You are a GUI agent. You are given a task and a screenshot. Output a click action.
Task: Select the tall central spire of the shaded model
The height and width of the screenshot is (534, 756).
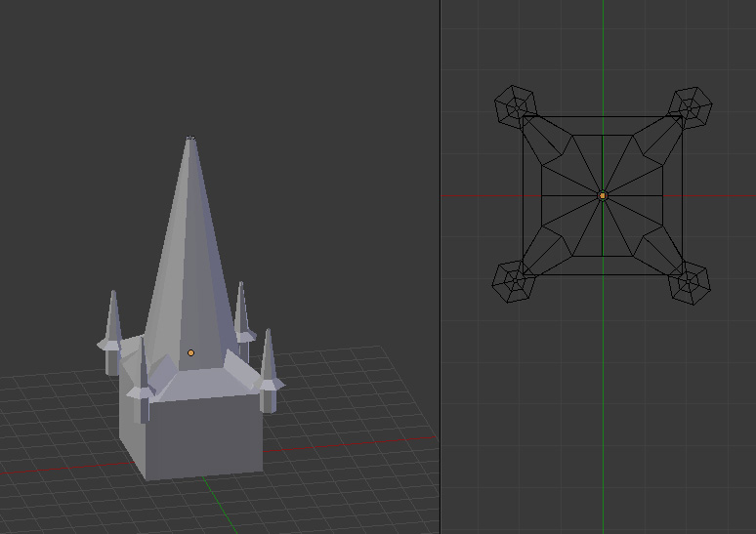click(x=190, y=253)
